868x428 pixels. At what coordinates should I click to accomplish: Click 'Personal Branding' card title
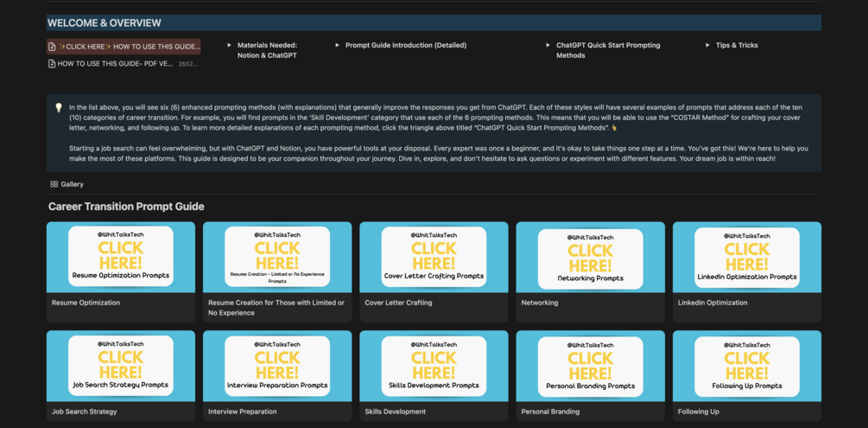click(550, 412)
